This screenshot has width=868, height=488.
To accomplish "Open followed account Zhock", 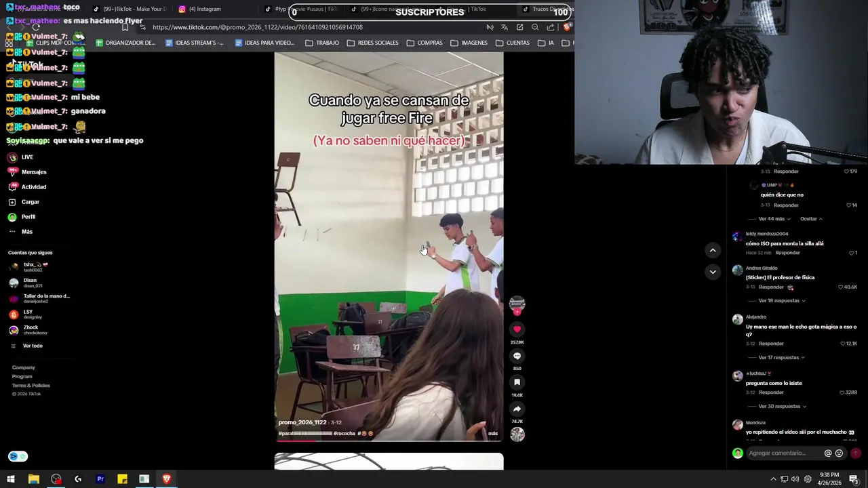I will pyautogui.click(x=28, y=330).
